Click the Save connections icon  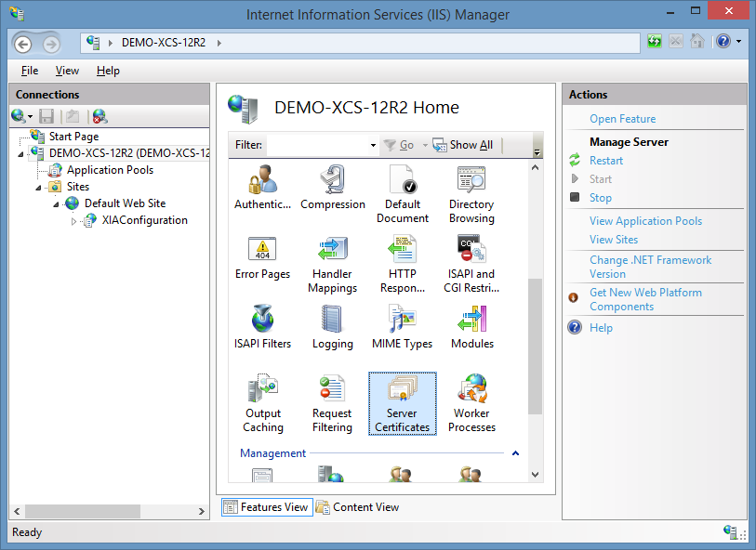coord(46,116)
